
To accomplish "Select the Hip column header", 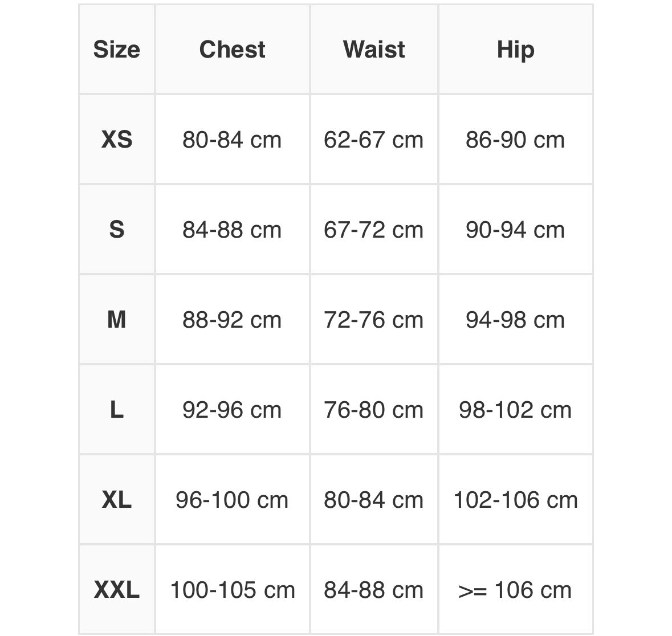I will click(516, 49).
